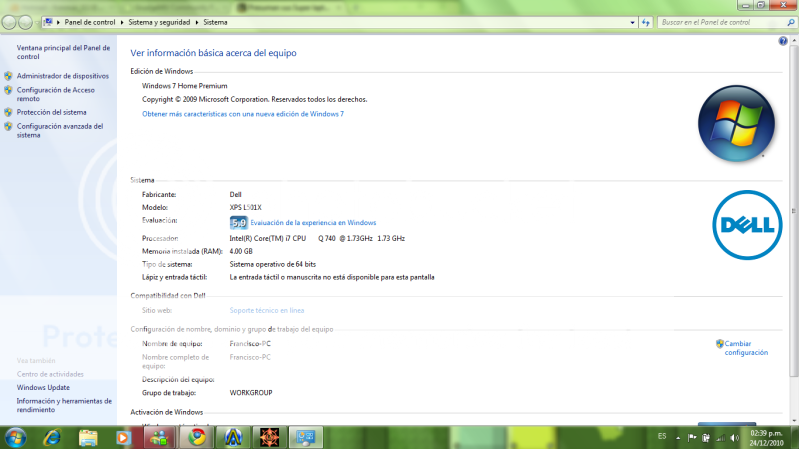799x449 pixels.
Task: Click the 'XPS L501X' model value
Action: tap(246, 207)
